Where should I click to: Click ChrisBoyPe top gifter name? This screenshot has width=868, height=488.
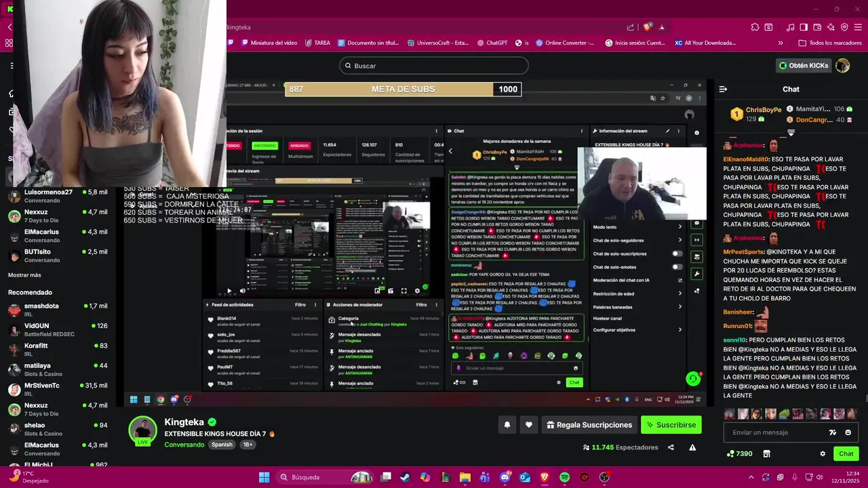coord(764,110)
